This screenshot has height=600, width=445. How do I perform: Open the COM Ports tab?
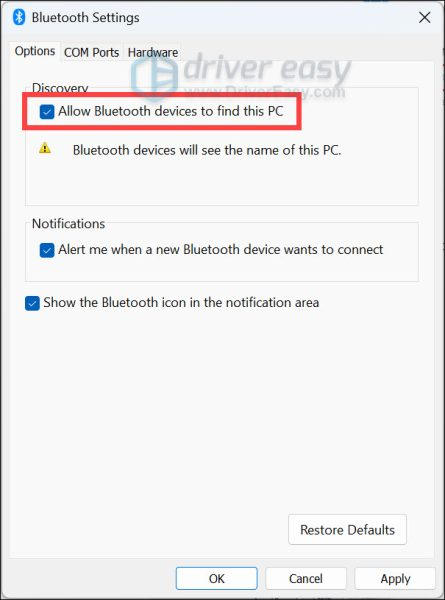[x=91, y=52]
